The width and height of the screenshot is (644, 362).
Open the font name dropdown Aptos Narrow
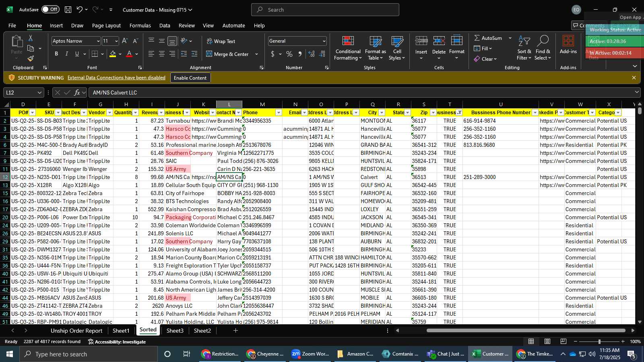coord(98,41)
